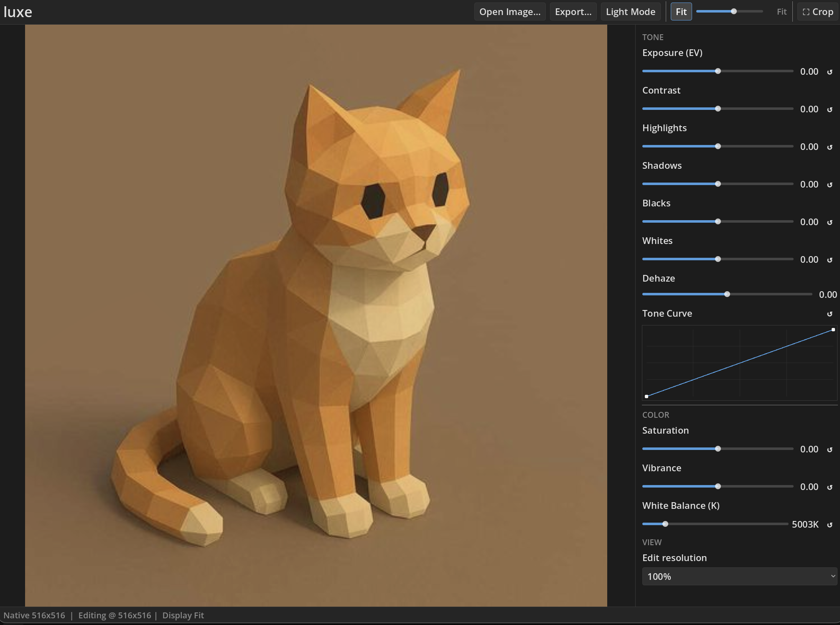Viewport: 840px width, 625px height.
Task: Click the Dehaze slider handle
Action: pos(727,294)
